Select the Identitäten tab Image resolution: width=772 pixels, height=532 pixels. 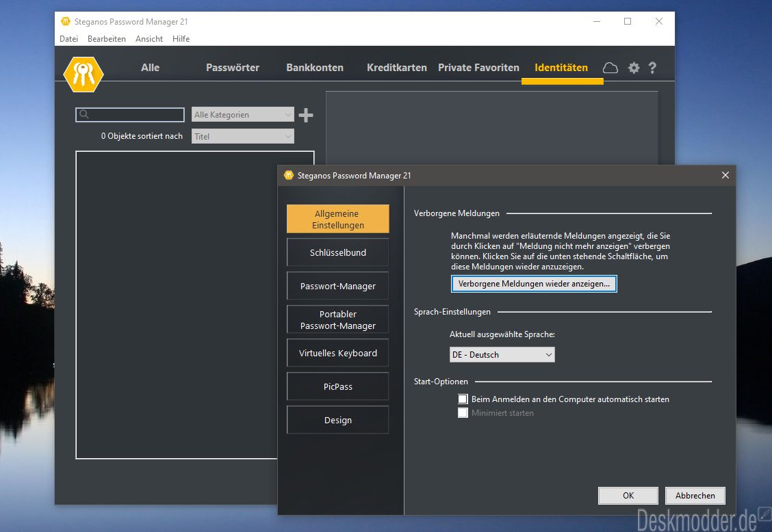(561, 68)
